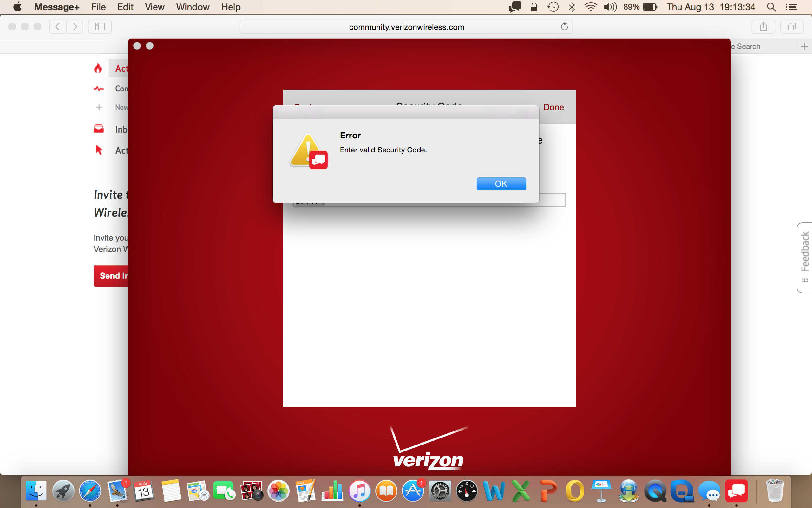Open Spotlight search magnifier
This screenshot has width=812, height=508.
(771, 7)
